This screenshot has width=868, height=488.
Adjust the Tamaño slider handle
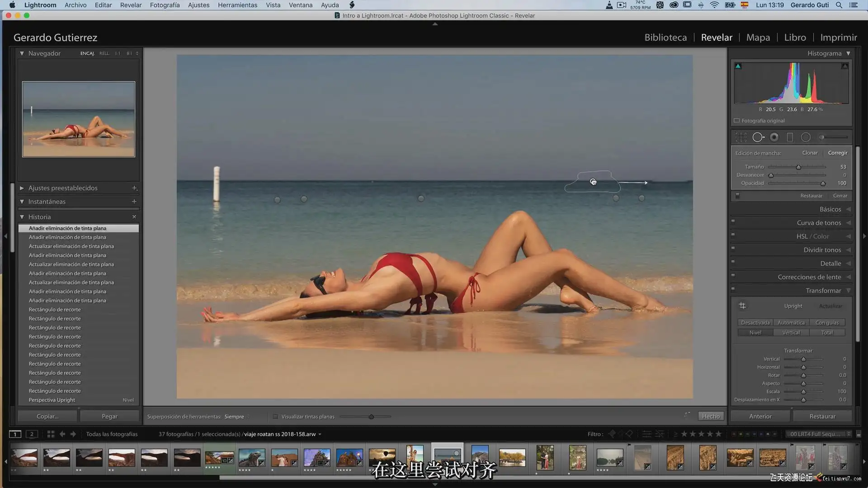[798, 167]
